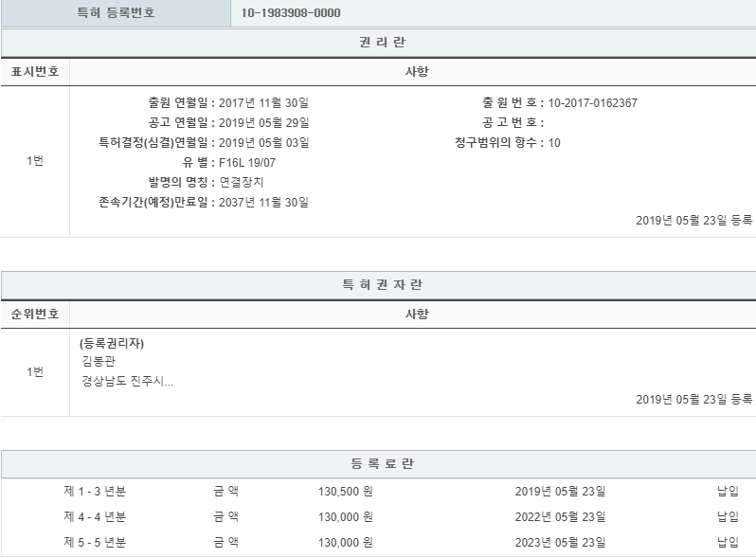Click the 청구범위의 항수 label
756x558 pixels.
pos(499,143)
